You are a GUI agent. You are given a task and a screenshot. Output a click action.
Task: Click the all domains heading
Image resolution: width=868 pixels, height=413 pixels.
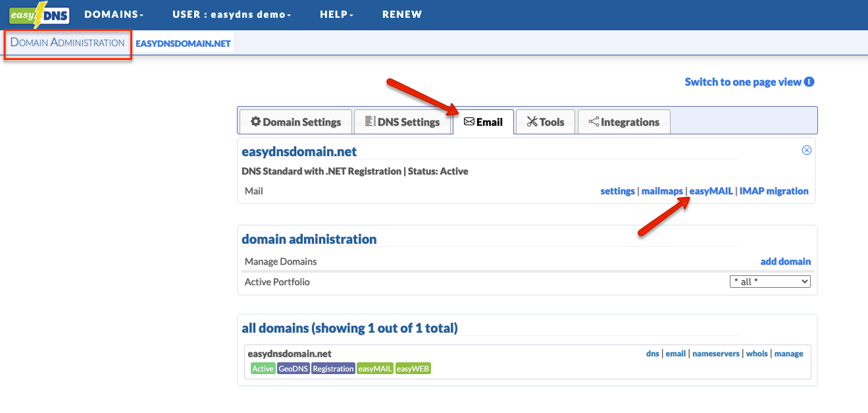349,328
